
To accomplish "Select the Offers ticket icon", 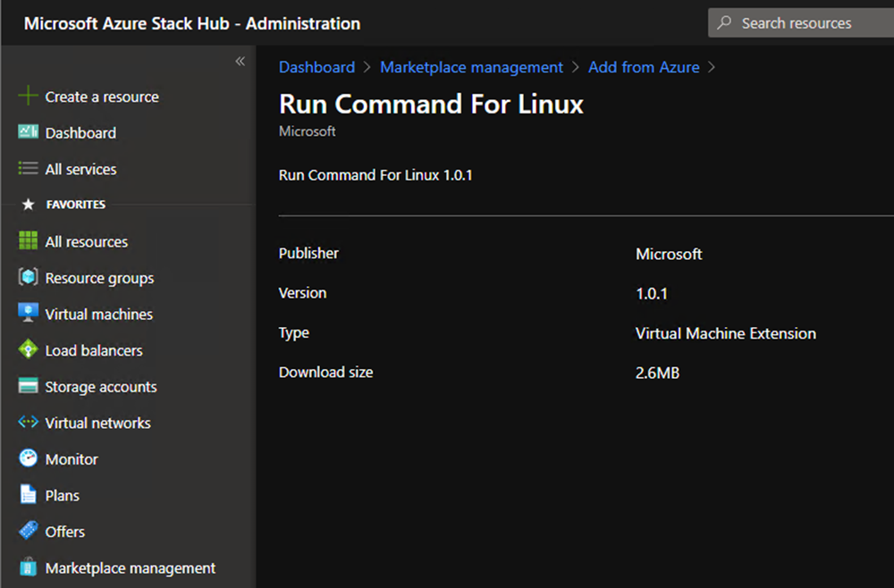I will (x=28, y=531).
